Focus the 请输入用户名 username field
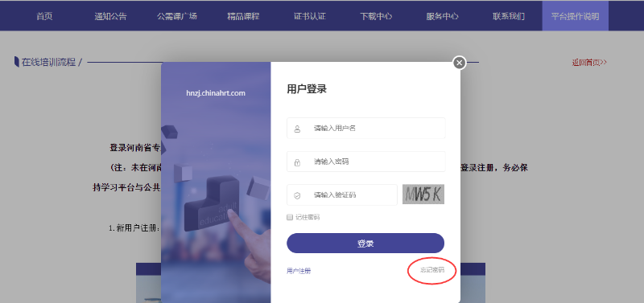 [365, 129]
